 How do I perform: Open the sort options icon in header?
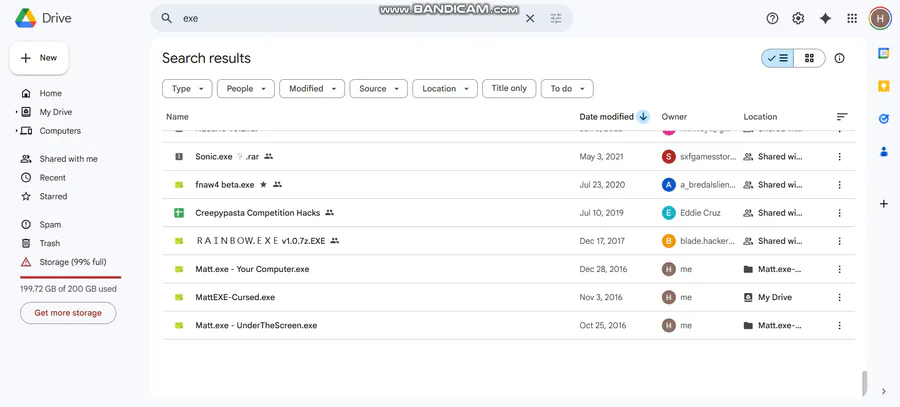coord(841,117)
